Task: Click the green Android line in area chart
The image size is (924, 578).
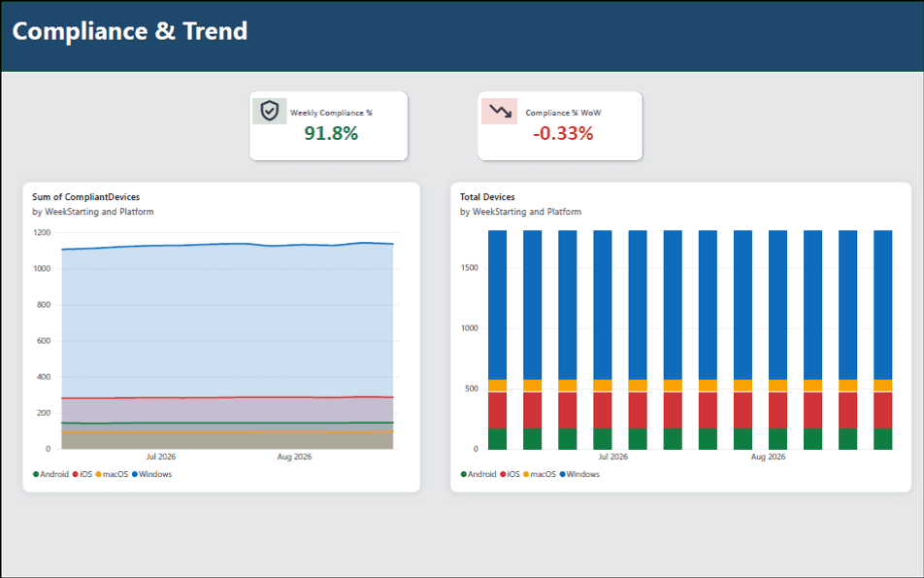Action: pyautogui.click(x=227, y=423)
